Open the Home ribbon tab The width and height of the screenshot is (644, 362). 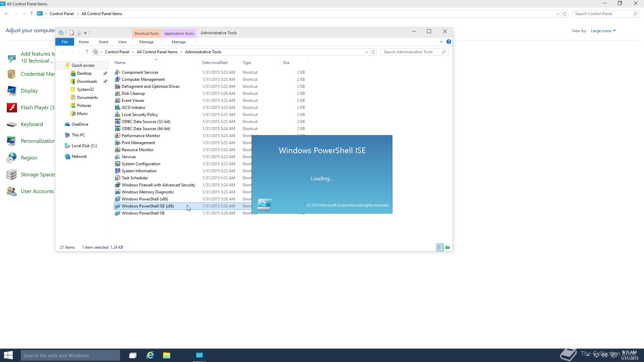[x=84, y=42]
